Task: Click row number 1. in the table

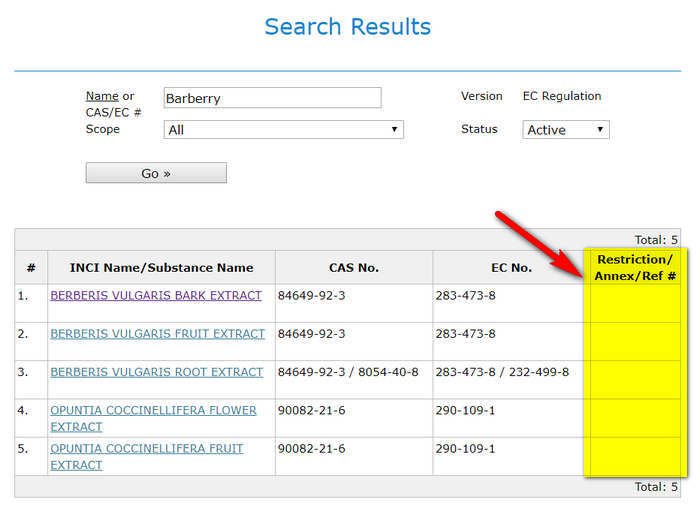Action: [23, 295]
